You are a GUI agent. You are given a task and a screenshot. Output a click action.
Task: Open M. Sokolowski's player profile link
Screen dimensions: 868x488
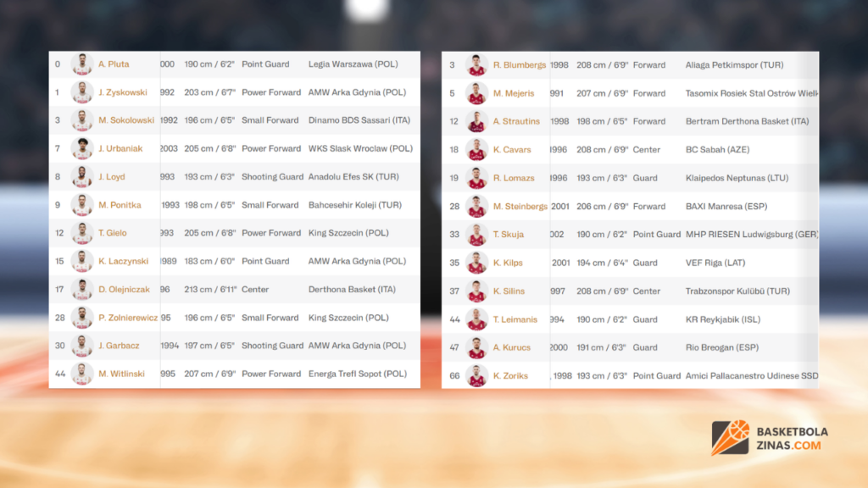tap(126, 120)
